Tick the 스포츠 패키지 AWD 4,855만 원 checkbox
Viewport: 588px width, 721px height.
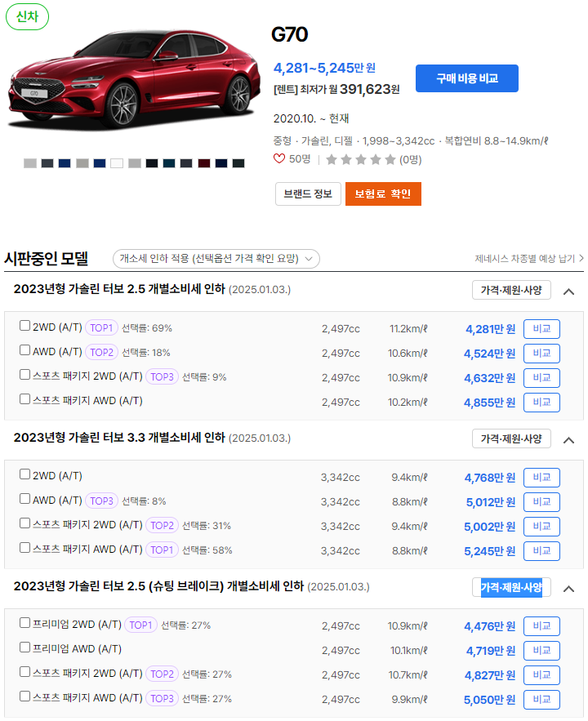tap(24, 399)
